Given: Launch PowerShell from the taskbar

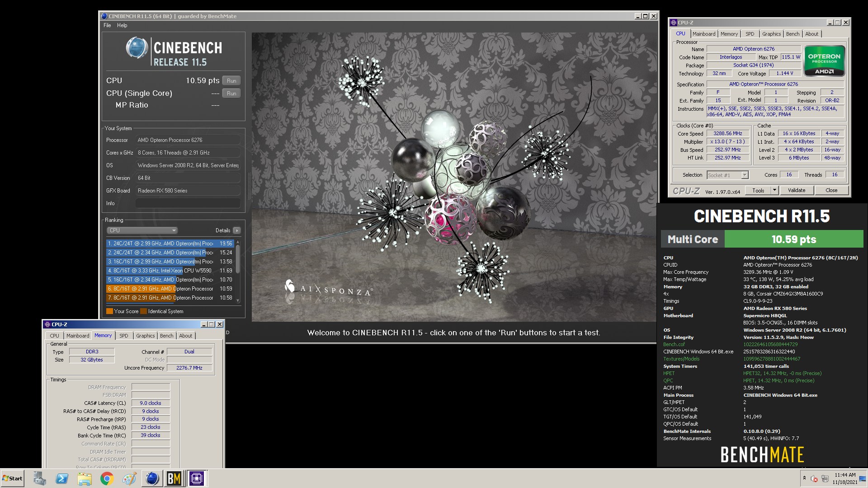Looking at the screenshot, I should (62, 478).
